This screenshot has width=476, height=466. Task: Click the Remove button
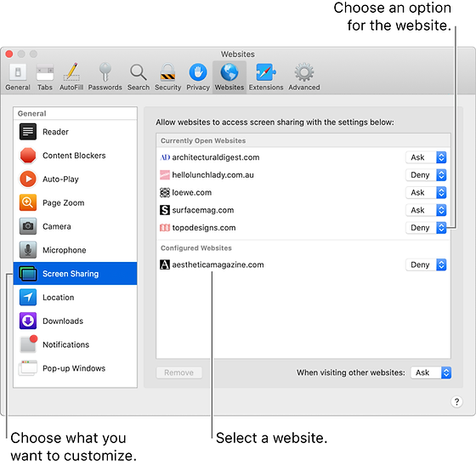[179, 372]
